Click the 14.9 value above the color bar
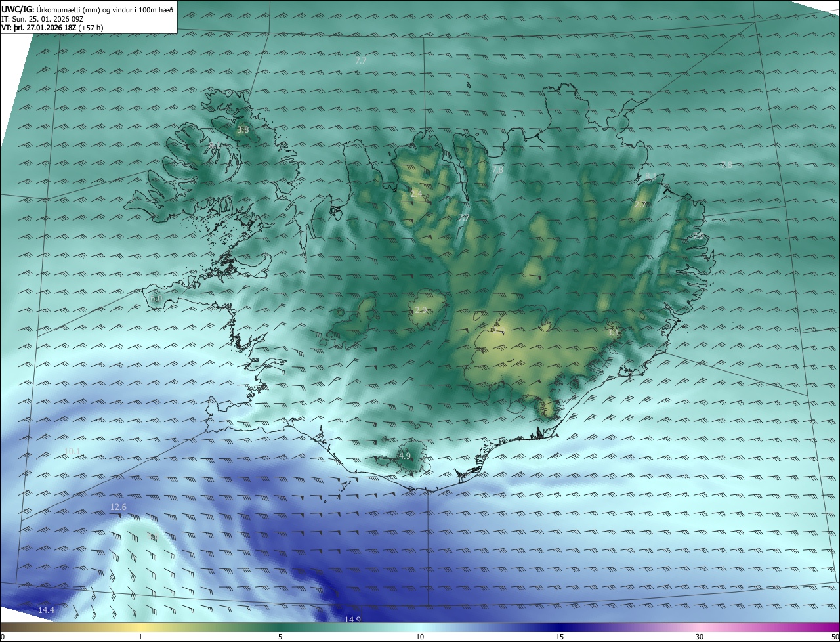Image resolution: width=840 pixels, height=642 pixels. (352, 619)
